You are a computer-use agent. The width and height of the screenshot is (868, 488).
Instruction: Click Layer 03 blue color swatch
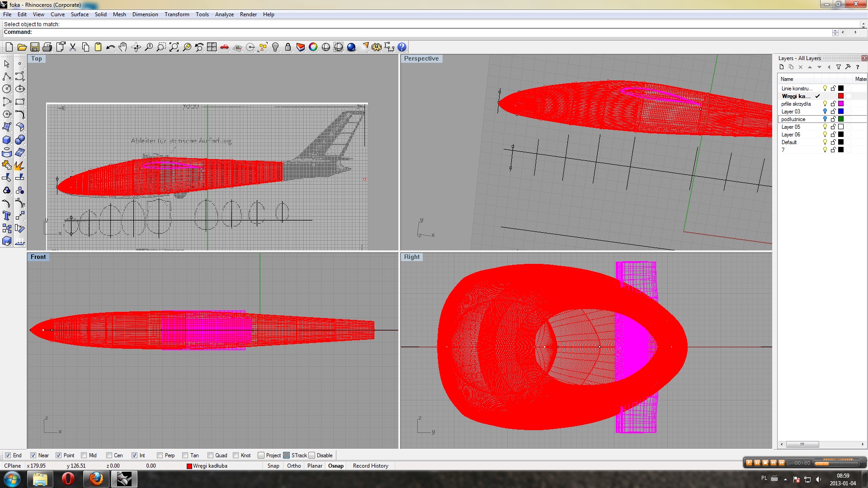point(841,112)
